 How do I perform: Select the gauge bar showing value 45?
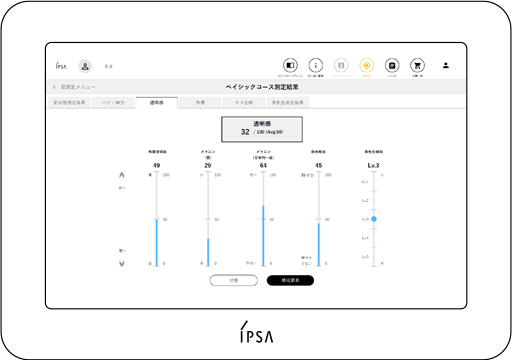[x=319, y=219]
